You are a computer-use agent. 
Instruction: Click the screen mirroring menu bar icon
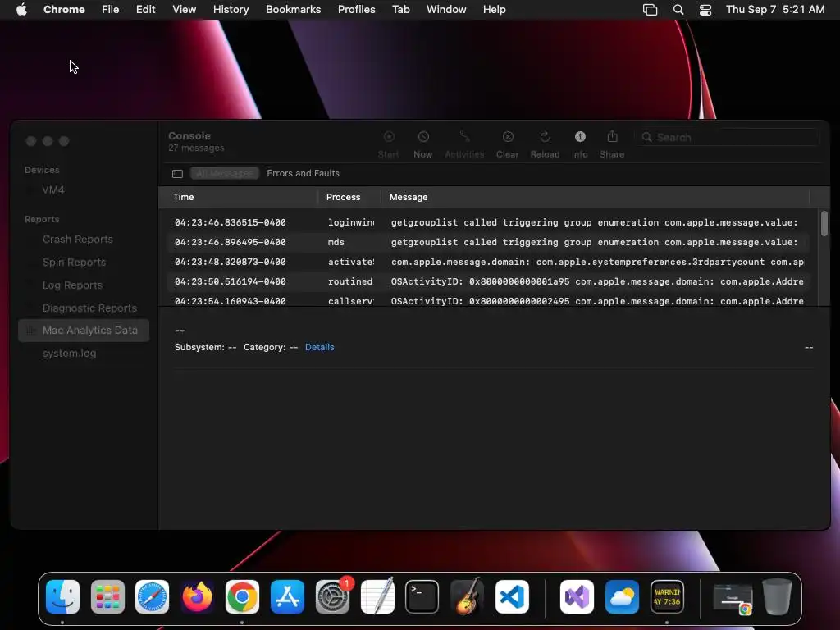[650, 10]
